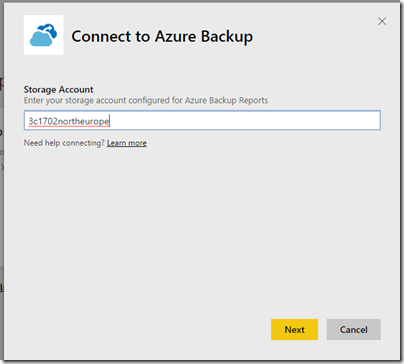Cancel the Azure Backup connection dialog
Image resolution: width=404 pixels, height=364 pixels.
tap(353, 329)
